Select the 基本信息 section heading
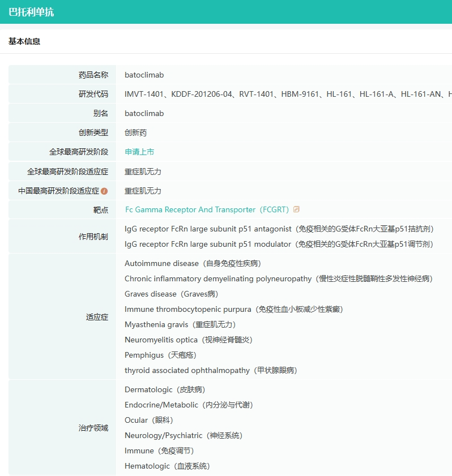This screenshot has width=452, height=476. point(24,41)
